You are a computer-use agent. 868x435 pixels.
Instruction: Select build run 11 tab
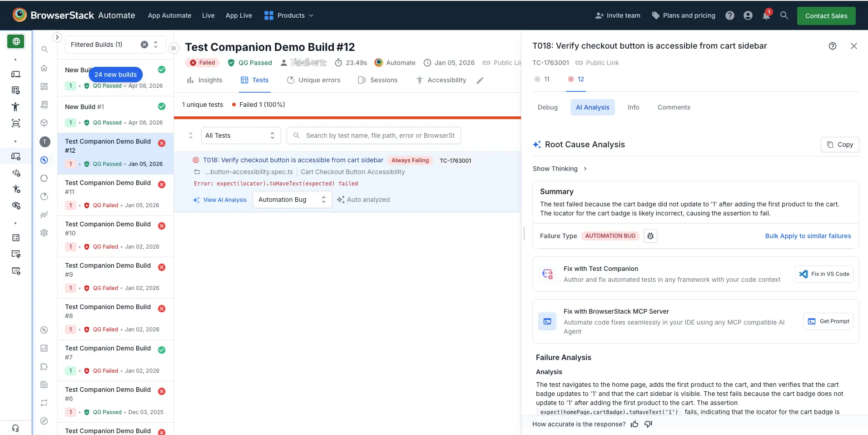click(x=542, y=79)
